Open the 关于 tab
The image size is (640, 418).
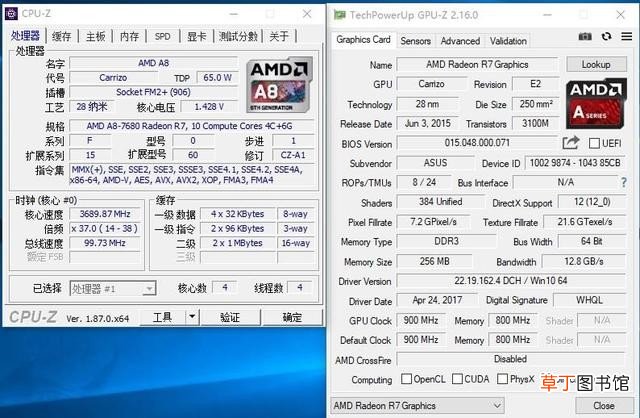pos(279,36)
